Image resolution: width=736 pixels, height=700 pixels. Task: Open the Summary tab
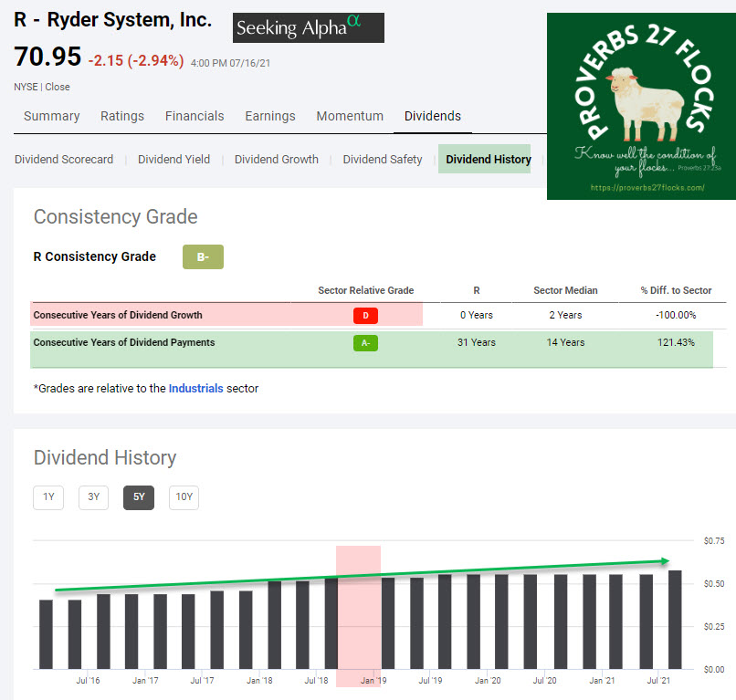pos(51,116)
